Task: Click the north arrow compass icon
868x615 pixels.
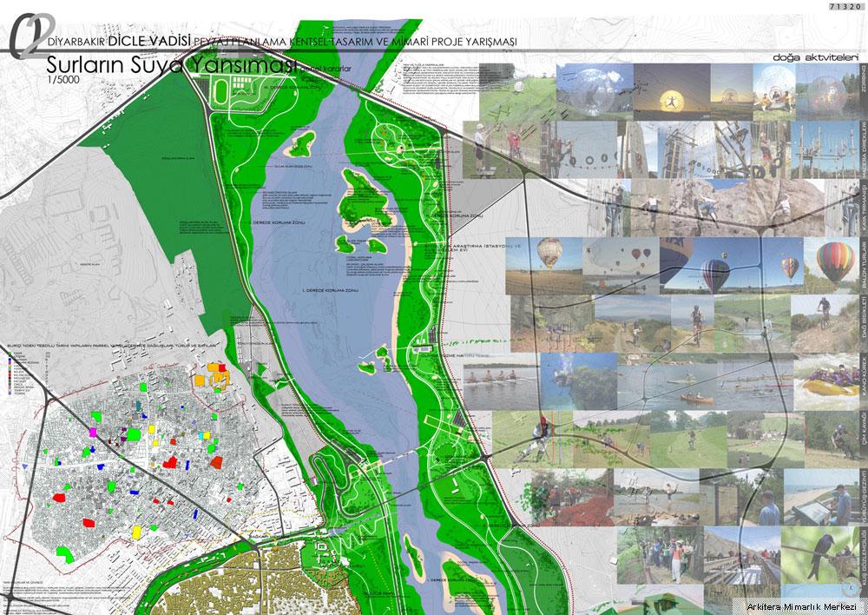Action: (x=851, y=587)
